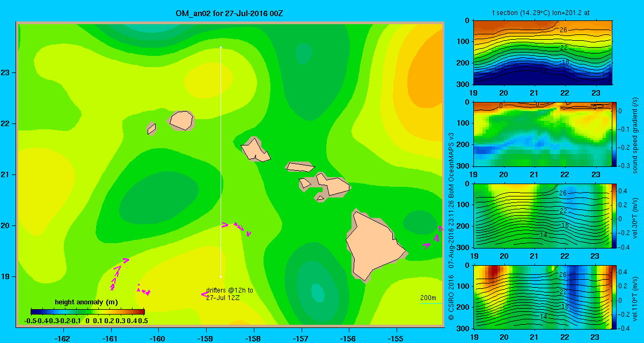
Task: Click the Molokai island shape
Action: 299,167
